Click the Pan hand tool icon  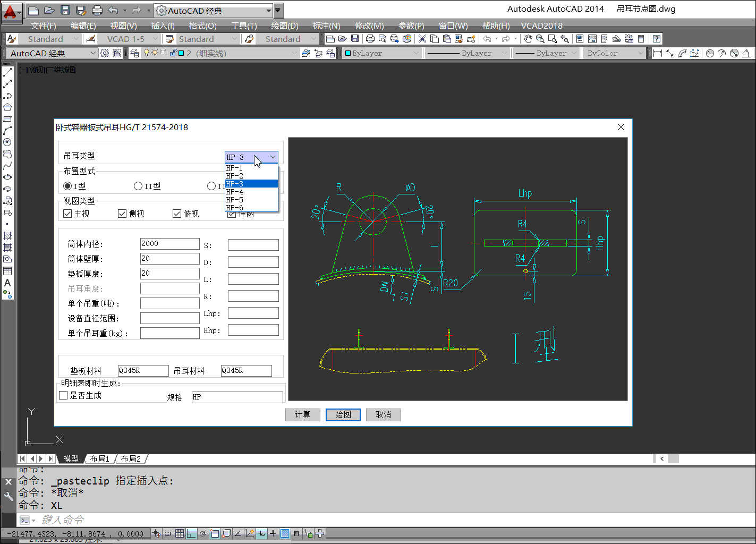click(x=528, y=39)
